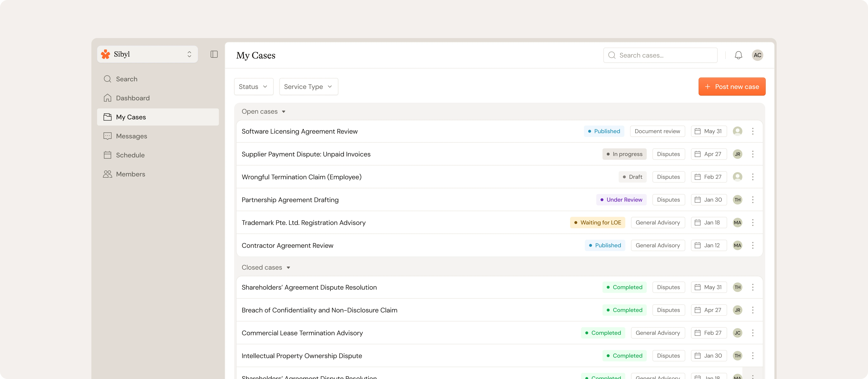Click JR avatar on Supplier Payment Dispute

[x=737, y=154]
